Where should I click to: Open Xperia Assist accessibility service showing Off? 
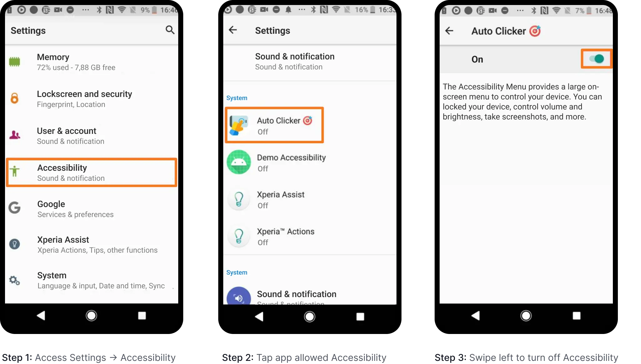point(310,199)
